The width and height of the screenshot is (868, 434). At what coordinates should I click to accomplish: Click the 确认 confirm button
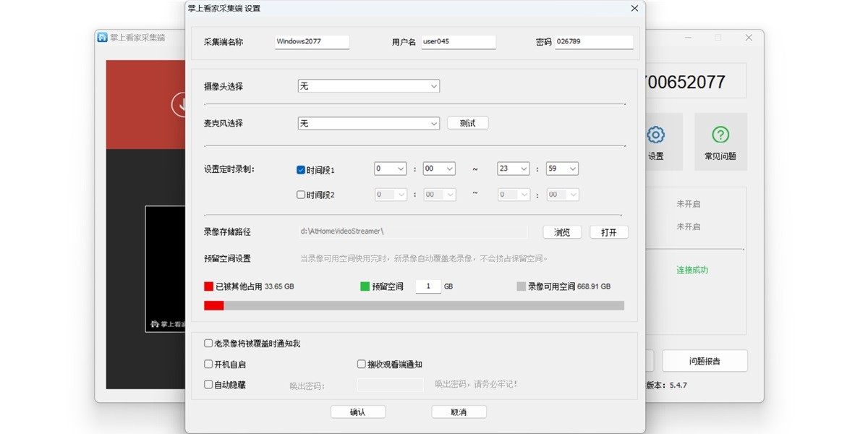[358, 411]
